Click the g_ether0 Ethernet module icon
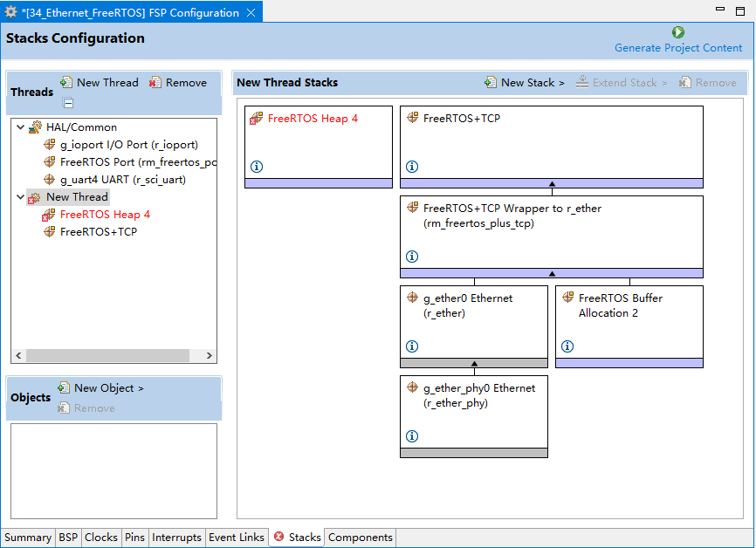Image resolution: width=756 pixels, height=548 pixels. pyautogui.click(x=412, y=298)
